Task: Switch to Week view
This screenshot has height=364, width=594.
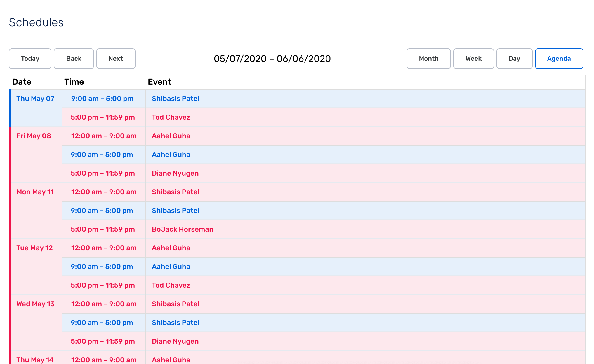Action: click(x=474, y=59)
